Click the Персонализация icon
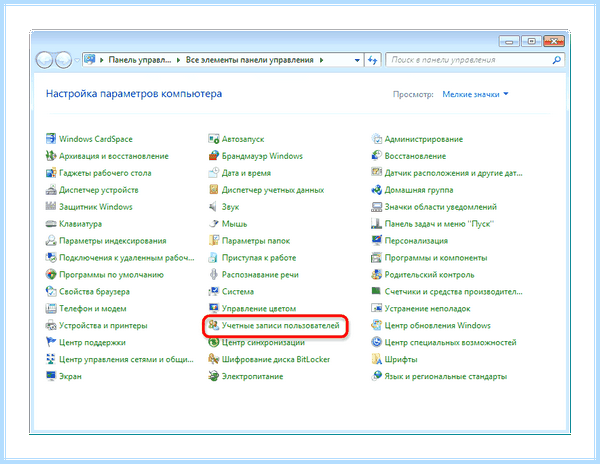This screenshot has width=600, height=464. 377,240
